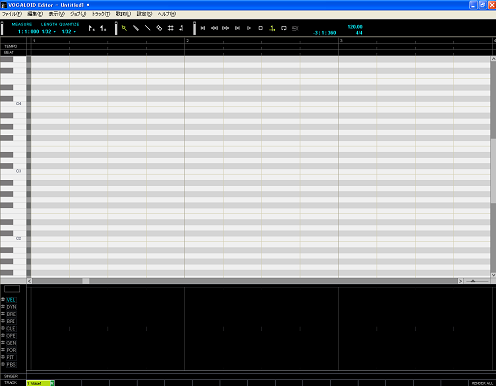This screenshot has height=386, width=496.
Task: Select the OPE control parameter
Action: pyautogui.click(x=11, y=336)
